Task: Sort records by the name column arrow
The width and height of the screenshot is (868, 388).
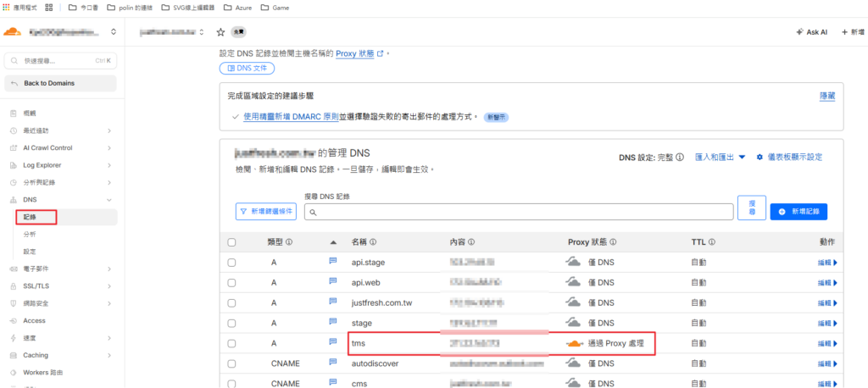Action: [x=333, y=242]
